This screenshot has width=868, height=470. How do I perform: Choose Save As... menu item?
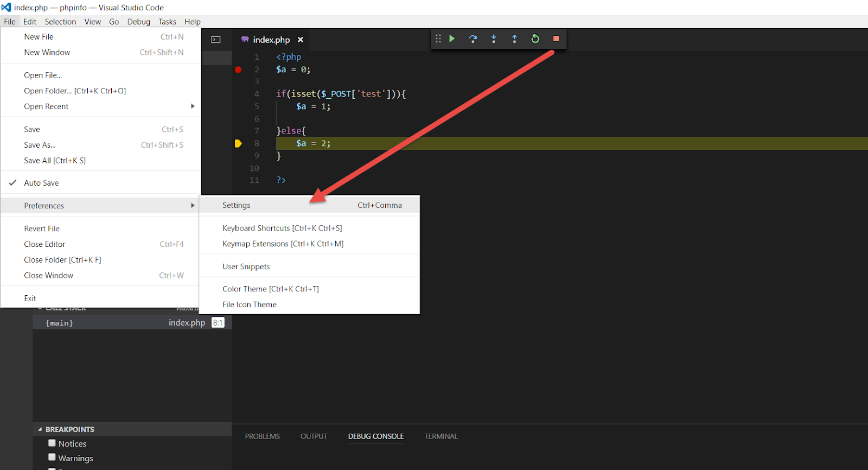pyautogui.click(x=101, y=145)
